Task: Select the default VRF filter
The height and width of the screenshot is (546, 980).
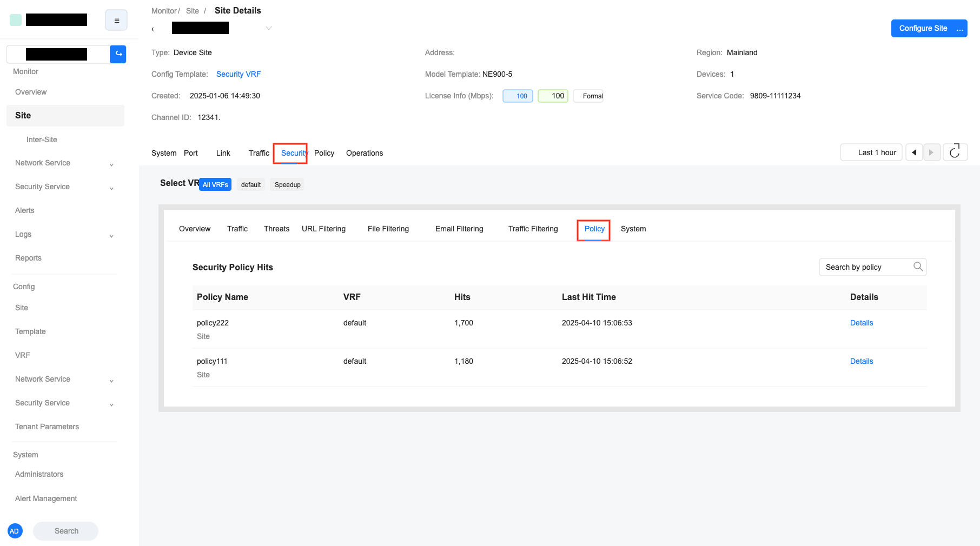Action: (x=251, y=184)
